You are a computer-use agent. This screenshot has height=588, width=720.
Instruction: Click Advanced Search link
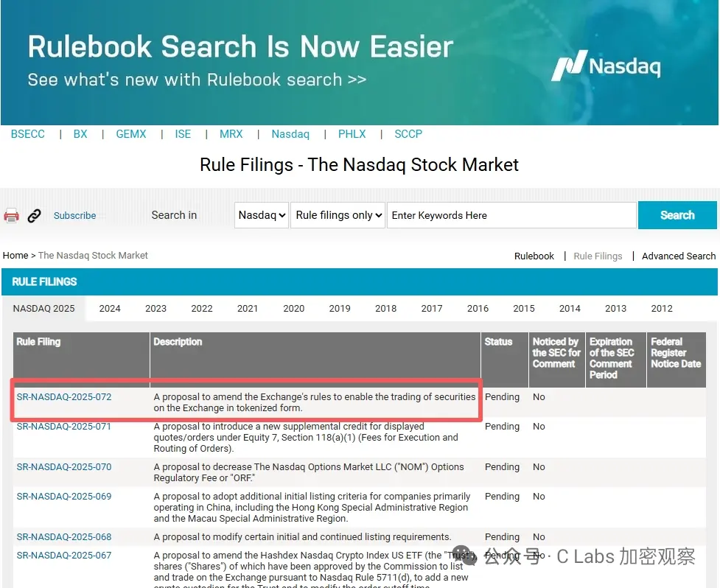point(678,256)
